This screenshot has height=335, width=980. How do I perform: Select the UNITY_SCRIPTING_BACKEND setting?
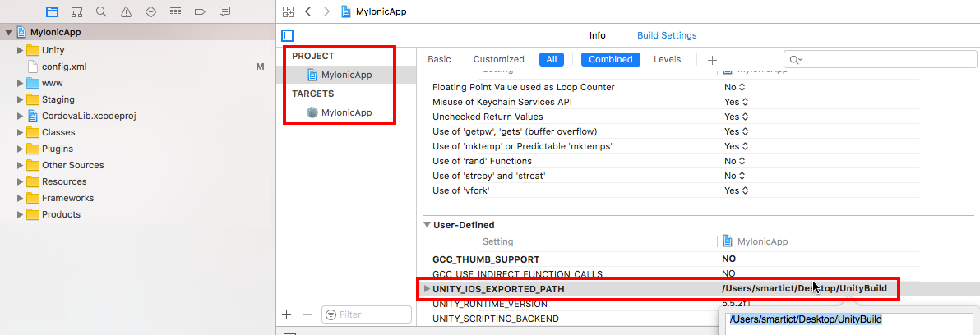[496, 319]
